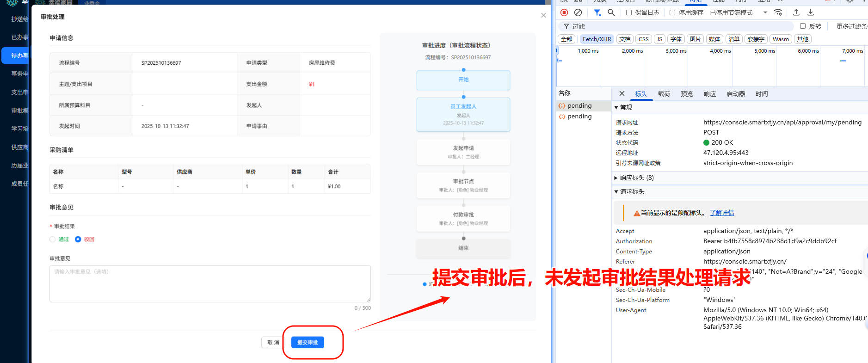Image resolution: width=868 pixels, height=363 pixels.
Task: Select the second pending request
Action: coord(579,117)
